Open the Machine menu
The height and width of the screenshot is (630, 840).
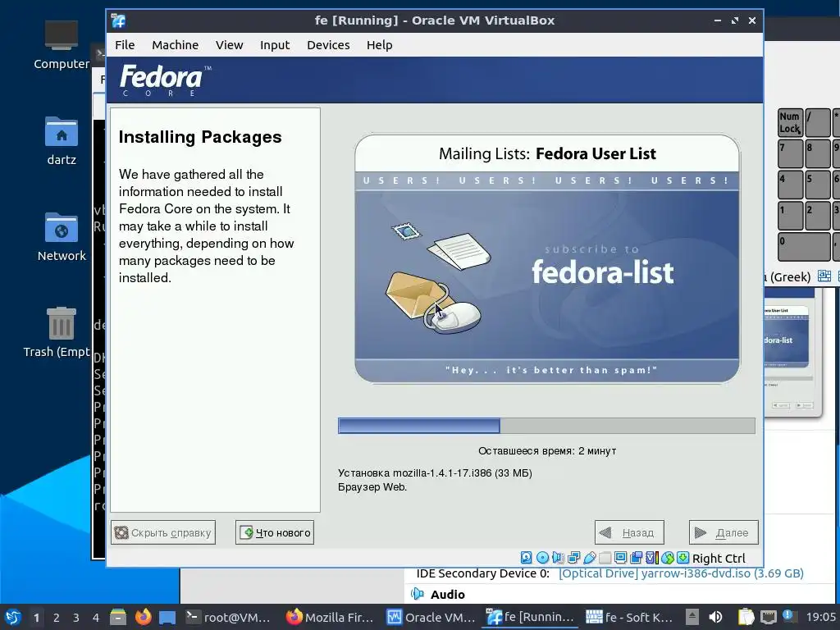pyautogui.click(x=176, y=45)
